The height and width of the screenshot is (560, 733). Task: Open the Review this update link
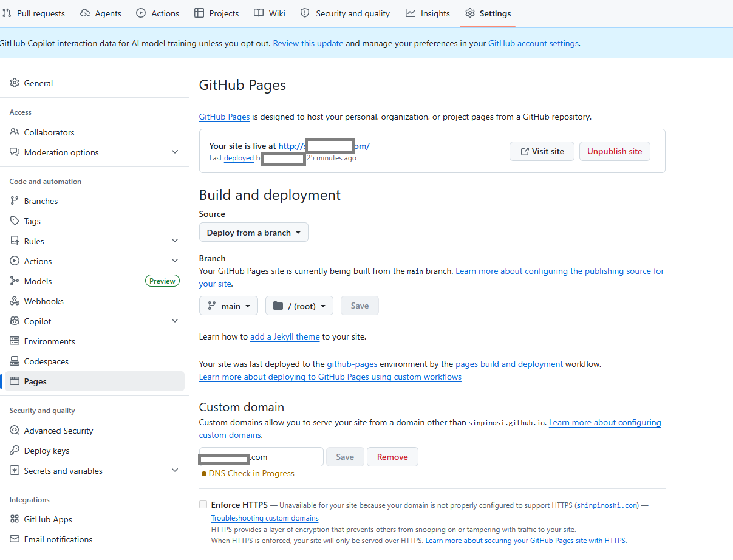coord(309,43)
